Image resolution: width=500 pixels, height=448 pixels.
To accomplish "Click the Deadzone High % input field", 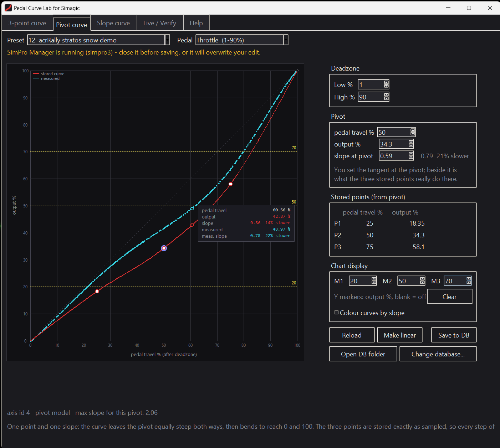I will click(371, 97).
